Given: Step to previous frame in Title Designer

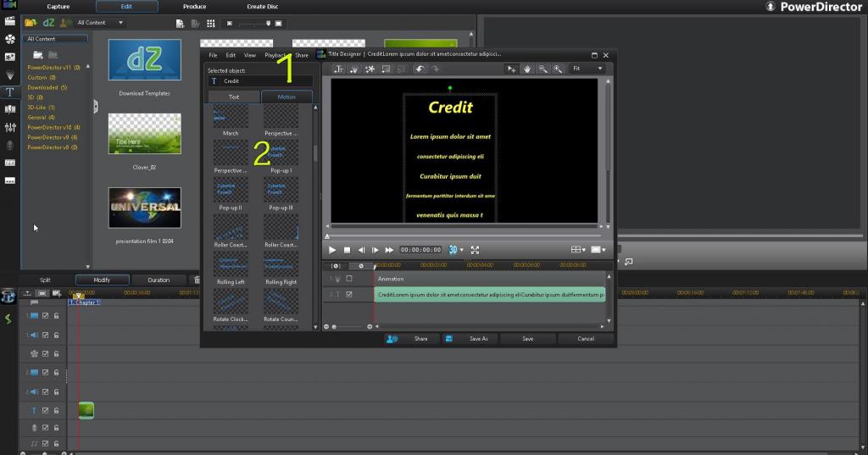Looking at the screenshot, I should [x=361, y=250].
